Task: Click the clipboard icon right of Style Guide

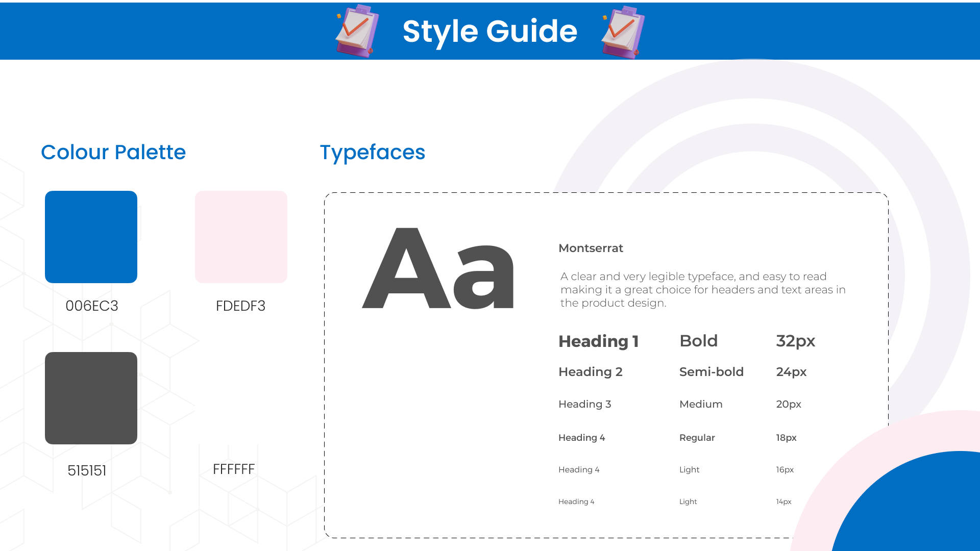Action: (623, 32)
